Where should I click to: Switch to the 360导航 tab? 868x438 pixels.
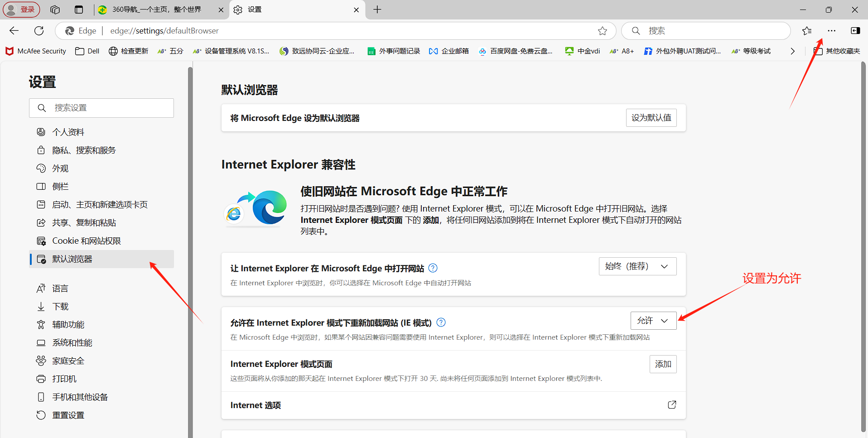(x=156, y=10)
